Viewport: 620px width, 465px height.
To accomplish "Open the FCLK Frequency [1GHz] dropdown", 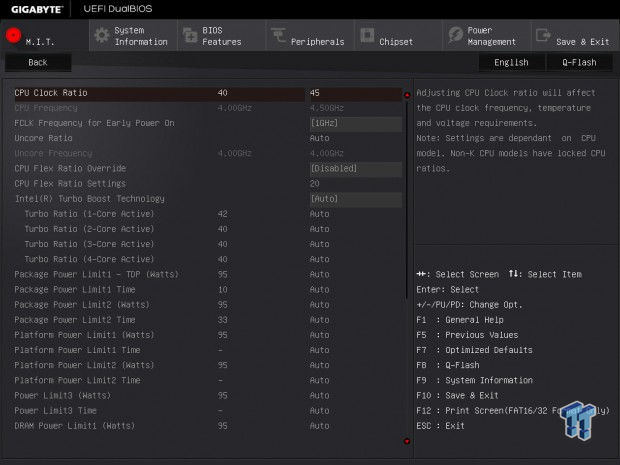I will 355,123.
